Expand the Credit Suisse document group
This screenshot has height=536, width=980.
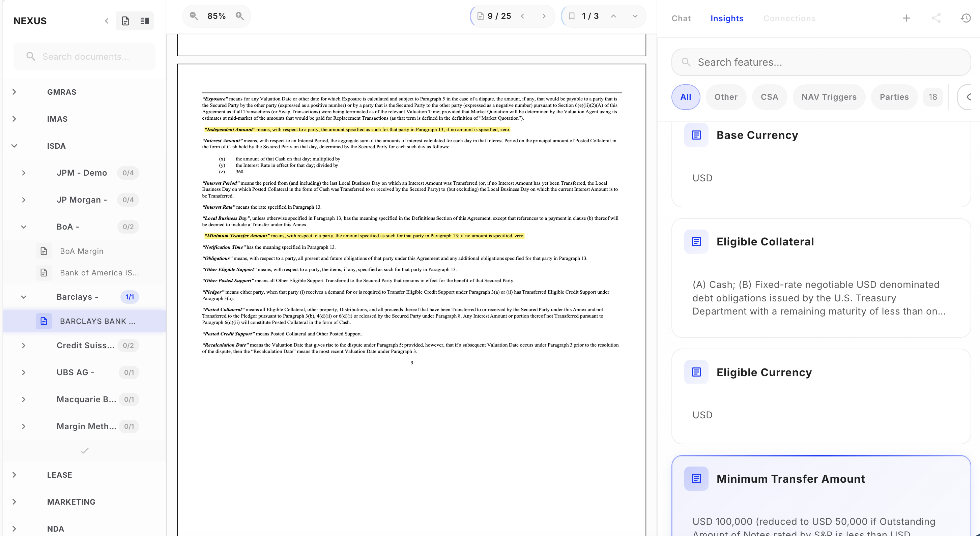coord(24,346)
